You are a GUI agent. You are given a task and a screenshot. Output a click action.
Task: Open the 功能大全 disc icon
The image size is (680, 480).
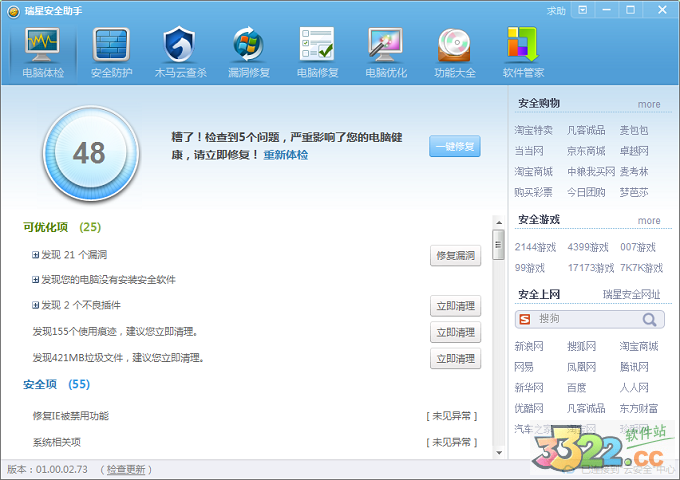click(x=454, y=45)
